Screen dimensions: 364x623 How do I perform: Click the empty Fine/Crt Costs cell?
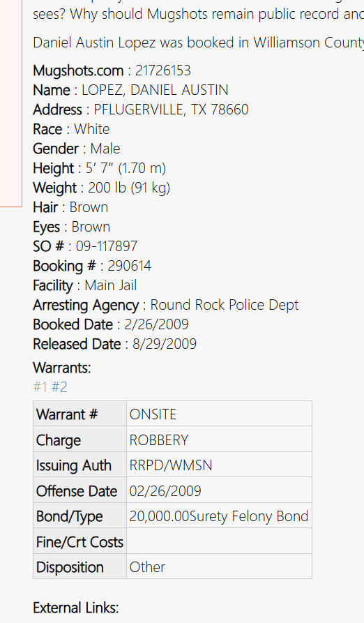(219, 541)
